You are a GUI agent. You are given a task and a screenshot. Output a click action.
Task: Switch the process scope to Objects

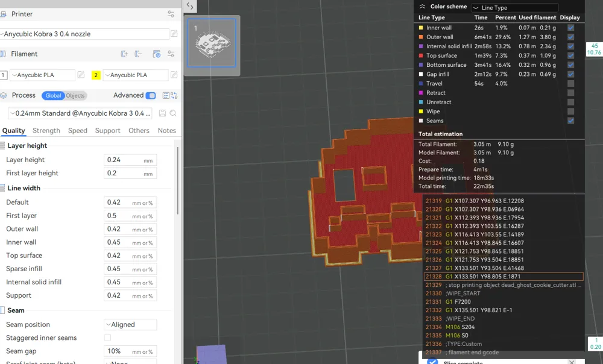pos(75,96)
